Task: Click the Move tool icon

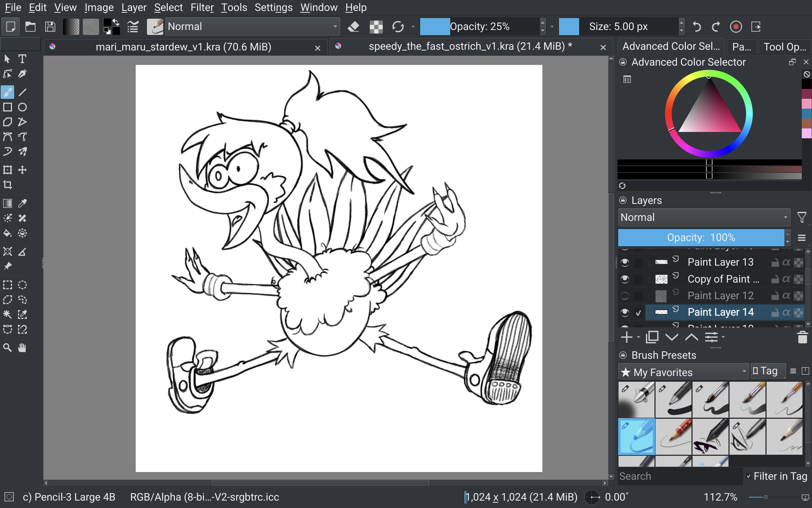Action: coord(22,170)
